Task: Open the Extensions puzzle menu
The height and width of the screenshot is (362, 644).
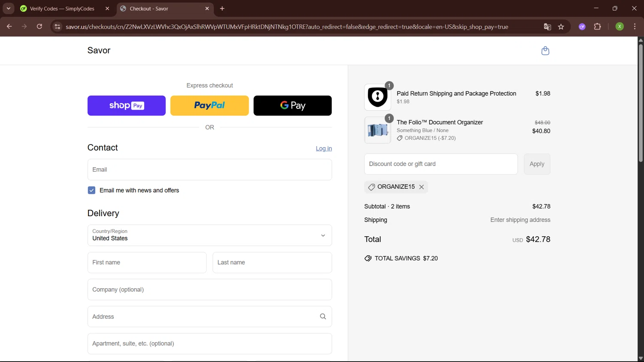Action: pyautogui.click(x=597, y=27)
